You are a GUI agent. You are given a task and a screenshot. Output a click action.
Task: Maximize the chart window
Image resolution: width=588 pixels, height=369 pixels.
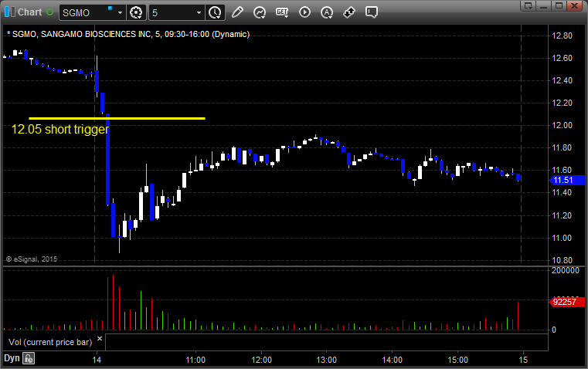pyautogui.click(x=559, y=5)
